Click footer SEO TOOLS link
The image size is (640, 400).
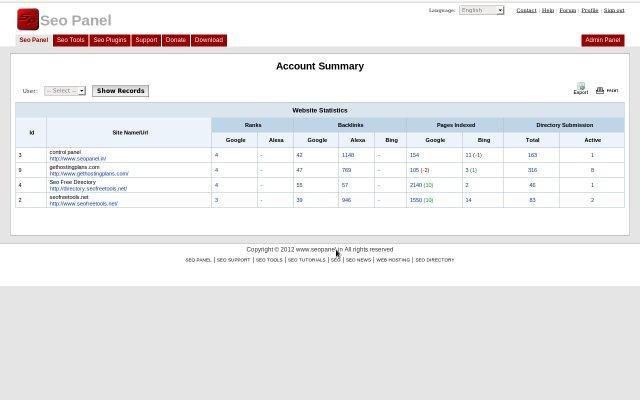pos(269,260)
